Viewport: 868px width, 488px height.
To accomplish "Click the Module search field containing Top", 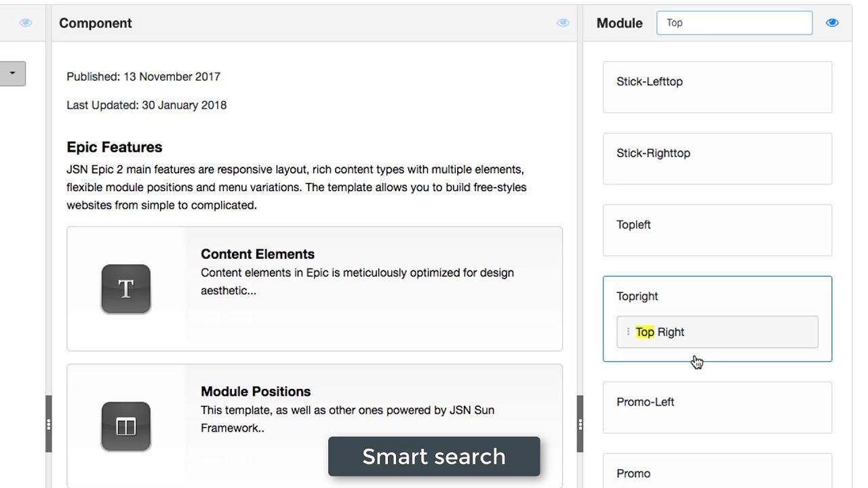I will coord(734,23).
